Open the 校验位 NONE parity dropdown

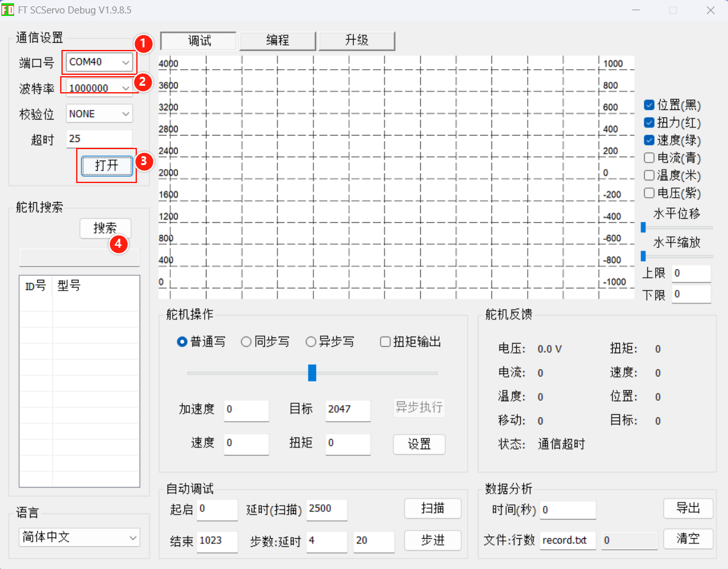tap(99, 114)
